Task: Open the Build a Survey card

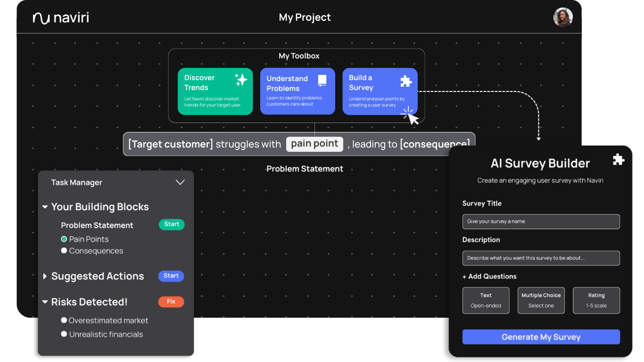Action: coord(380,91)
